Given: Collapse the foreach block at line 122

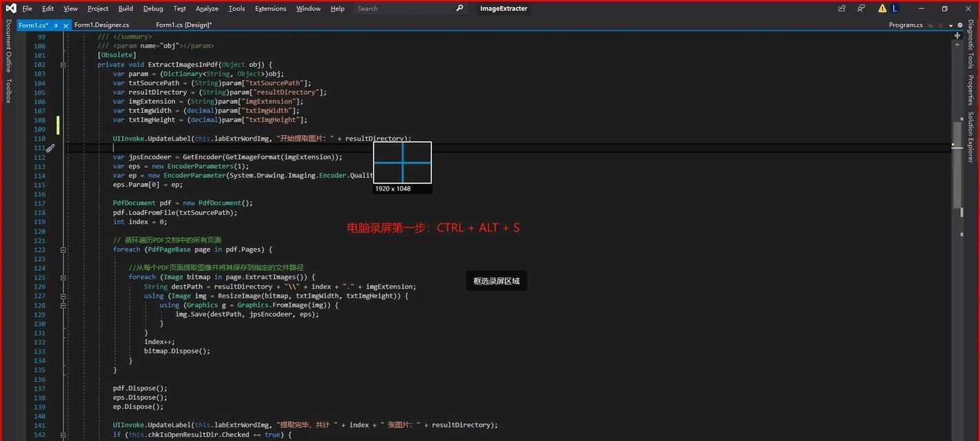Looking at the screenshot, I should tap(63, 249).
